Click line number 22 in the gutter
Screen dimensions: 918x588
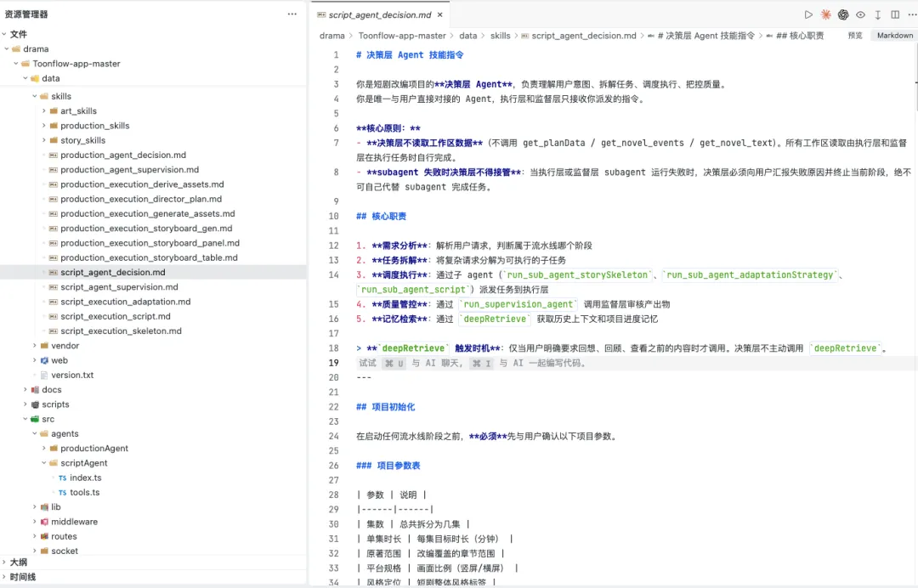click(334, 407)
